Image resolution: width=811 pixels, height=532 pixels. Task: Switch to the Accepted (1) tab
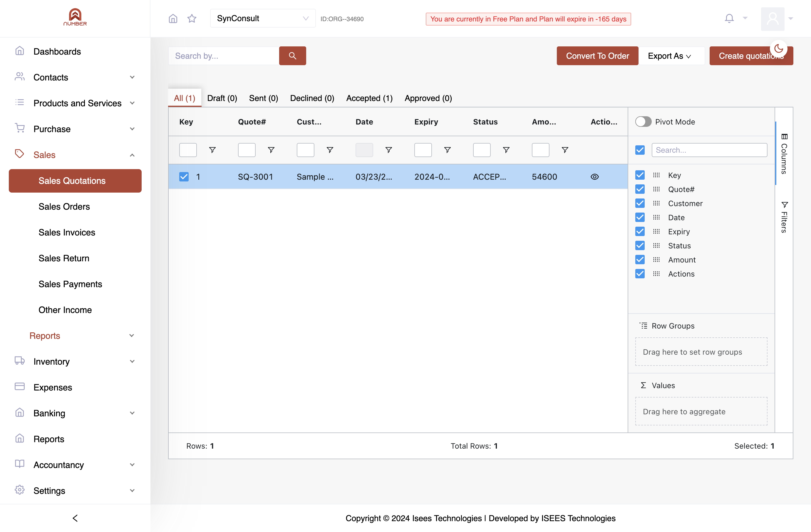(x=369, y=98)
